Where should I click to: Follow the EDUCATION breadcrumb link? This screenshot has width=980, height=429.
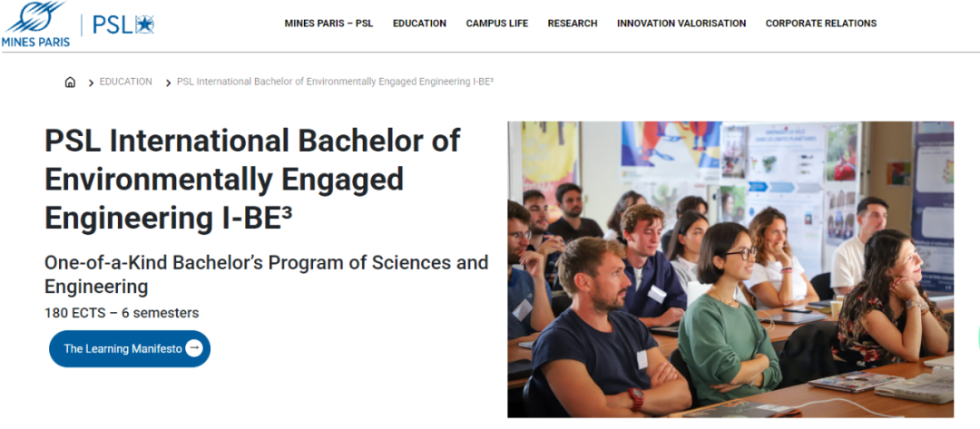coord(126,82)
